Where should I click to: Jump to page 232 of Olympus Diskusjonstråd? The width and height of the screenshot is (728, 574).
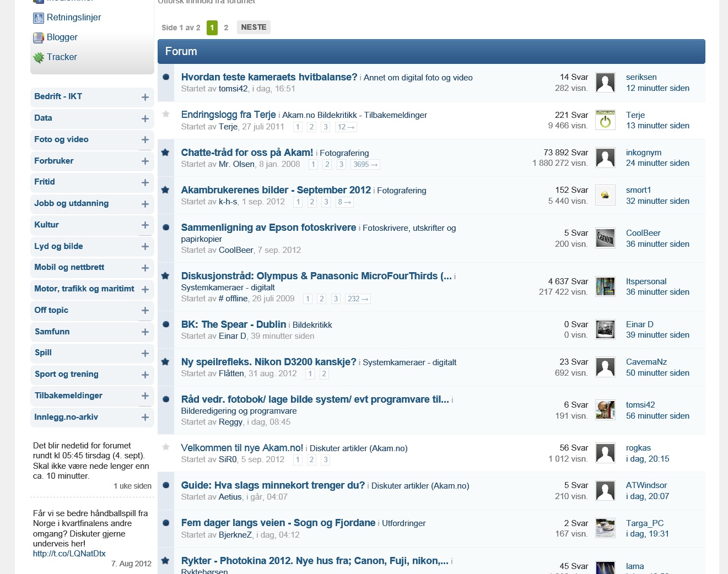[x=358, y=299]
